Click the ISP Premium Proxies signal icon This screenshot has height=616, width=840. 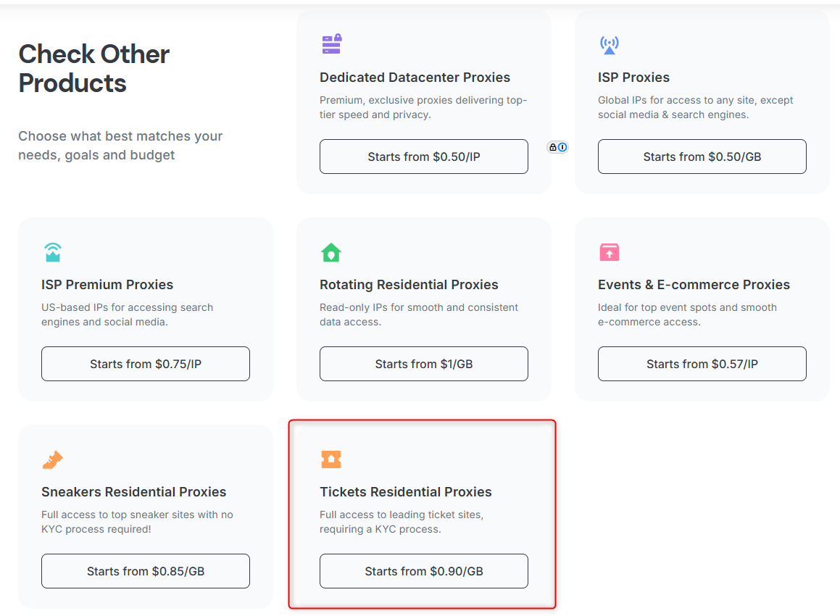tap(53, 252)
